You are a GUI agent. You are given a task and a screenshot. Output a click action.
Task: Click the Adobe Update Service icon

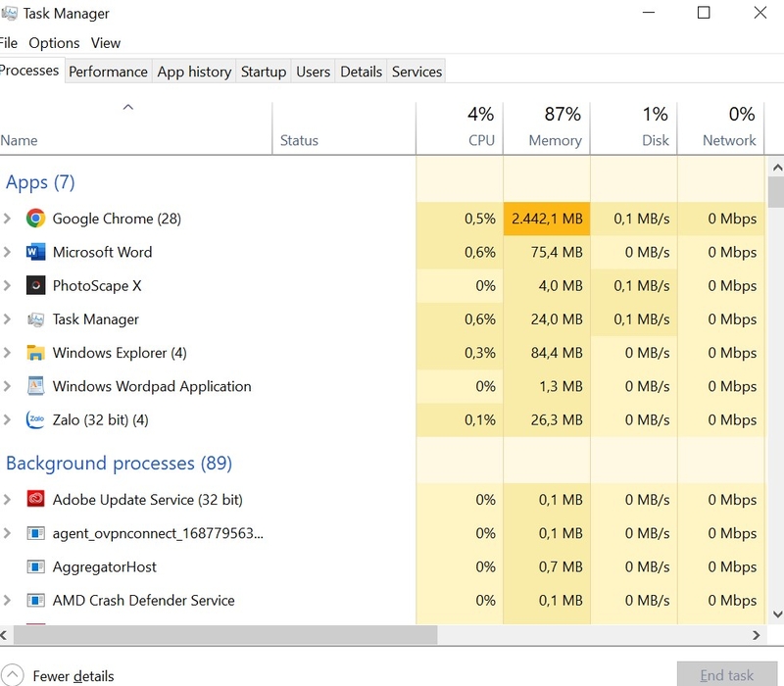36,500
